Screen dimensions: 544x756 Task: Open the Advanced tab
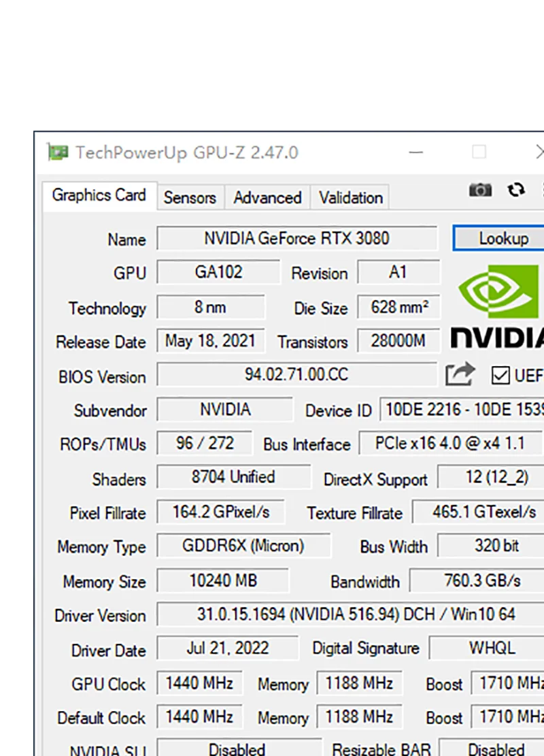(x=267, y=198)
